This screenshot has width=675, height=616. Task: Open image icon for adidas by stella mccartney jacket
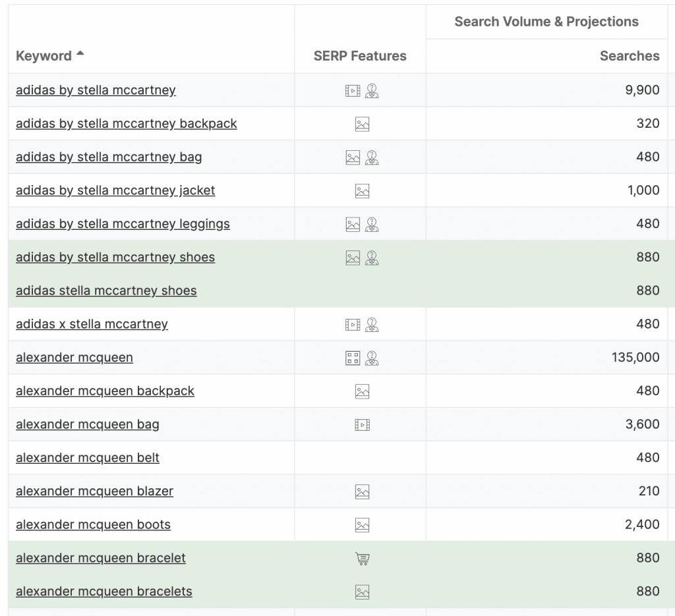click(362, 191)
